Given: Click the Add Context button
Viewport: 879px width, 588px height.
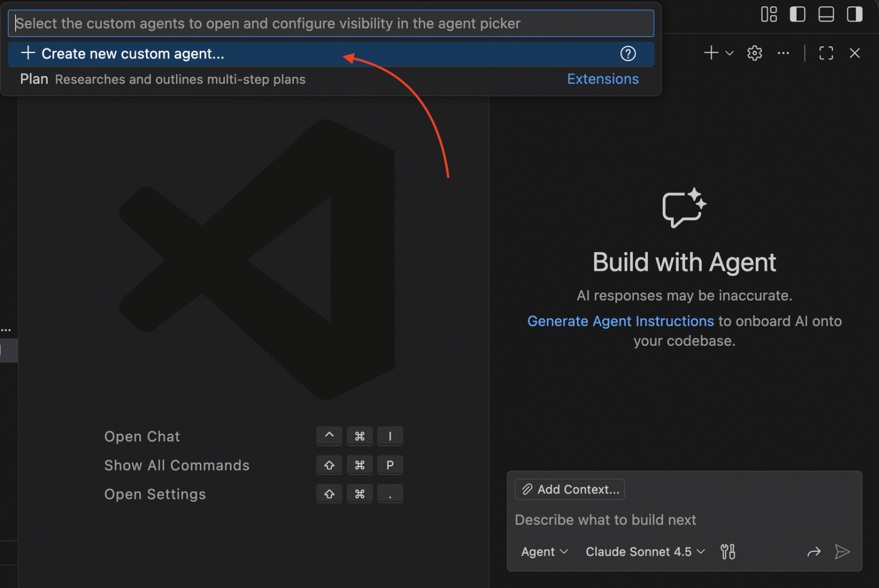Looking at the screenshot, I should [569, 489].
